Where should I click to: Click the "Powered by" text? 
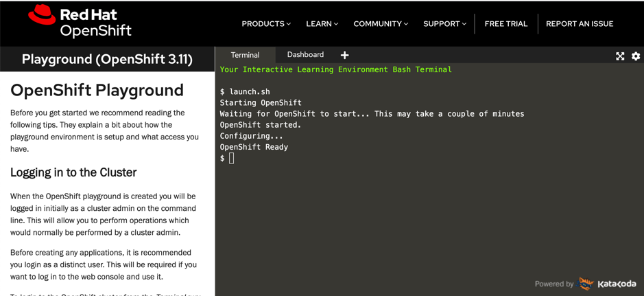coord(554,284)
